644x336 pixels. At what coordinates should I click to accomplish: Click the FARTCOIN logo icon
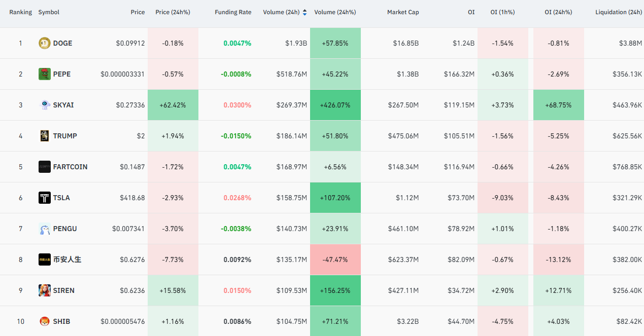pyautogui.click(x=45, y=167)
